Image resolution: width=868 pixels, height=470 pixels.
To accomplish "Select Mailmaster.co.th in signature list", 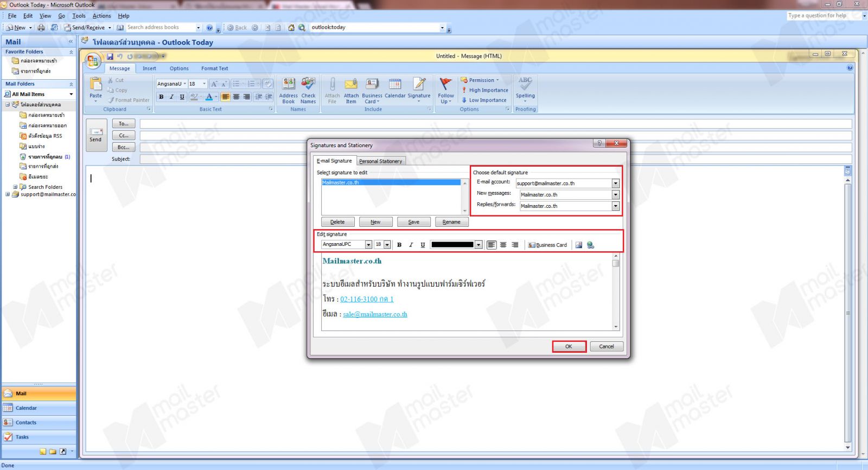I will pos(391,182).
